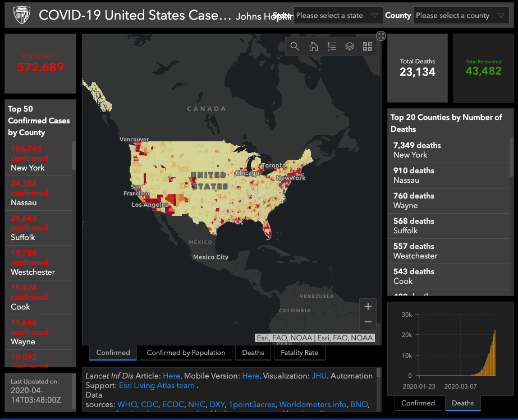Screen dimensions: 518x420
Task: Expand the map to full screen
Action: (x=381, y=36)
